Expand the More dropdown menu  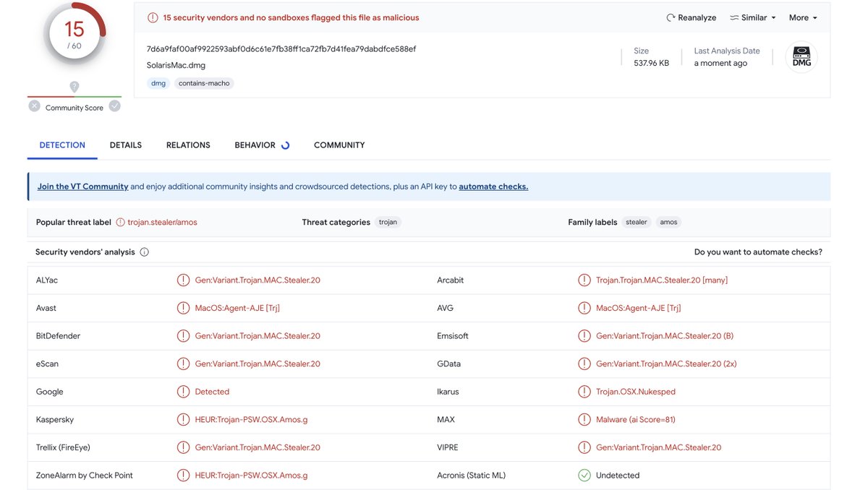click(803, 17)
